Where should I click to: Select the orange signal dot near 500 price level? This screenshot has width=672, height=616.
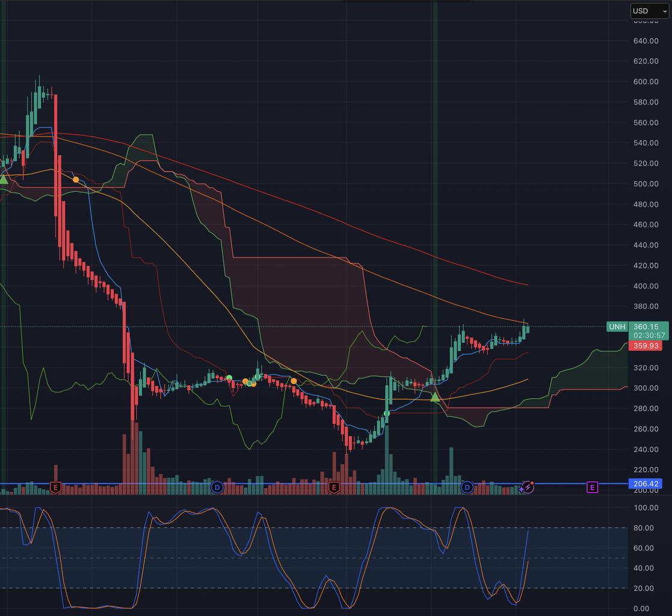[76, 180]
